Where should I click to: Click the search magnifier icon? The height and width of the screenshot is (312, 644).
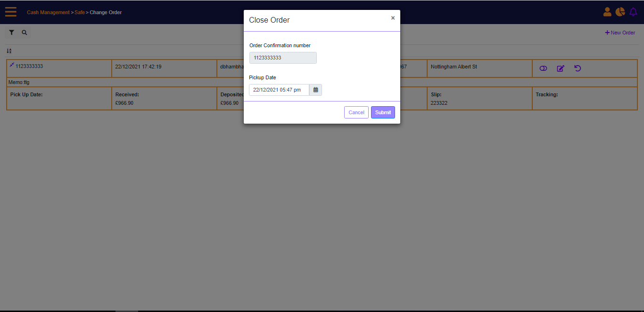(x=25, y=33)
